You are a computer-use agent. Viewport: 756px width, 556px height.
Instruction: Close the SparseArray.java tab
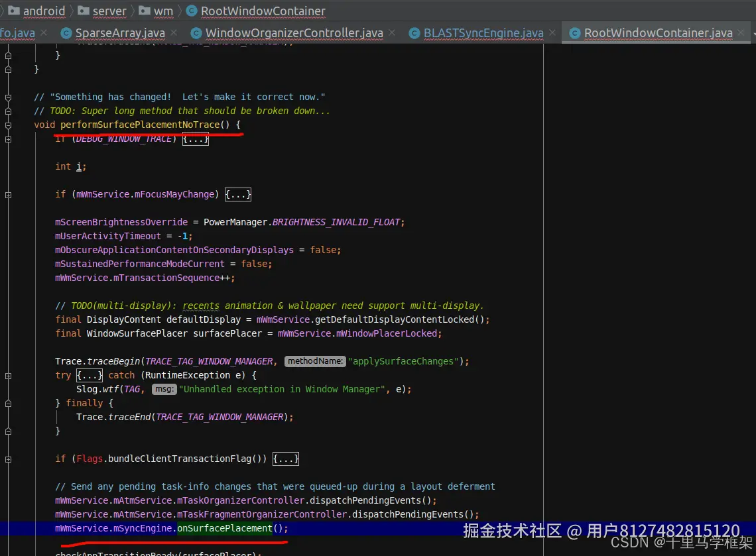point(174,32)
